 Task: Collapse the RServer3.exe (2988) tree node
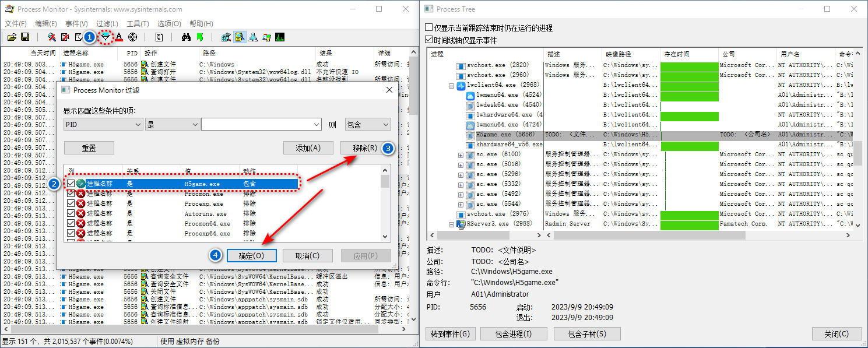tap(451, 224)
